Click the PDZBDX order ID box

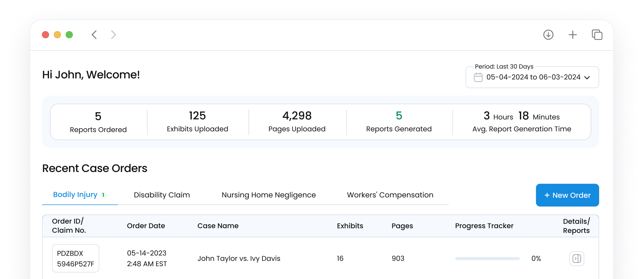tap(75, 258)
